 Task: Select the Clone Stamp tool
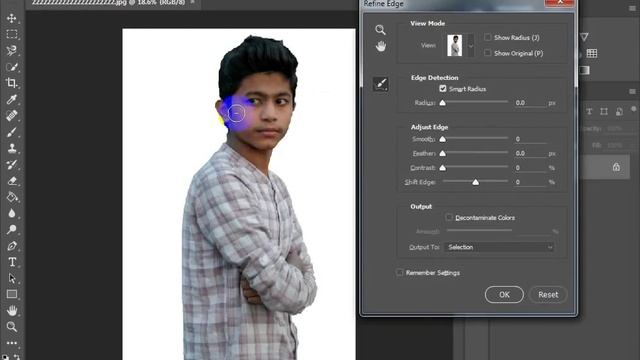[11, 148]
